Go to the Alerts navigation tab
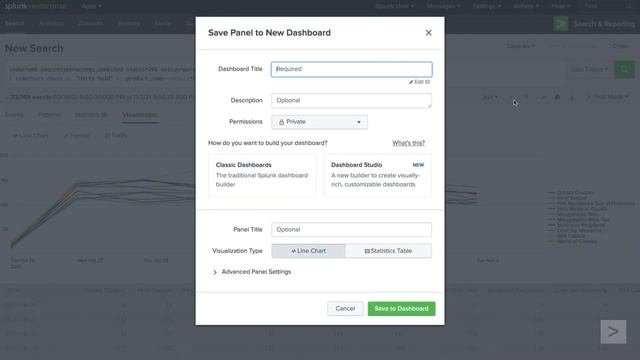The width and height of the screenshot is (640, 360). click(x=162, y=23)
